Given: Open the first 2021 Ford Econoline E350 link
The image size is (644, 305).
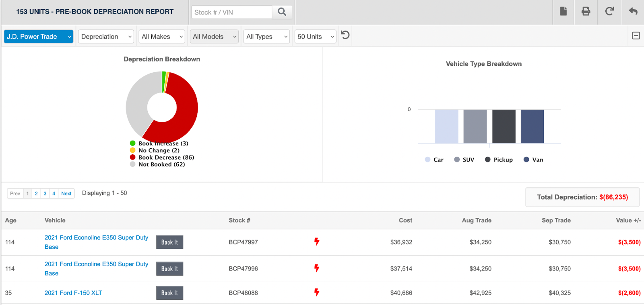Looking at the screenshot, I should 96,242.
